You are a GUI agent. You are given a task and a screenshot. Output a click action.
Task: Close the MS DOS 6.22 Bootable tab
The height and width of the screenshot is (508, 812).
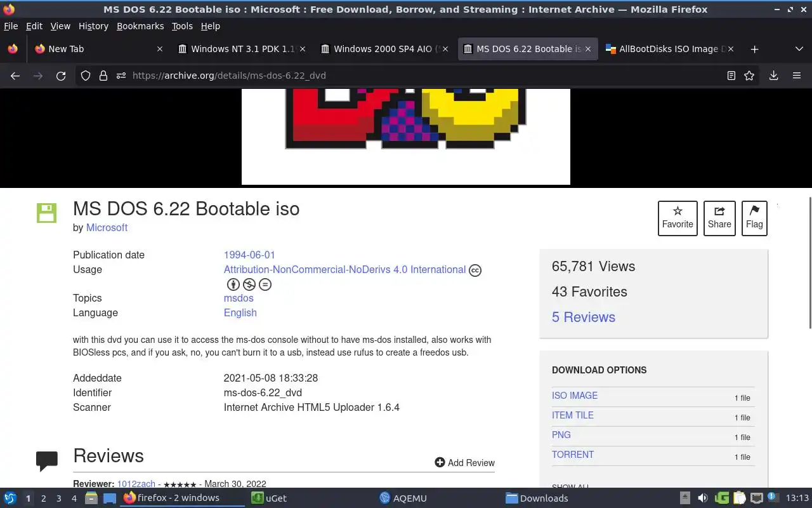pyautogui.click(x=588, y=49)
